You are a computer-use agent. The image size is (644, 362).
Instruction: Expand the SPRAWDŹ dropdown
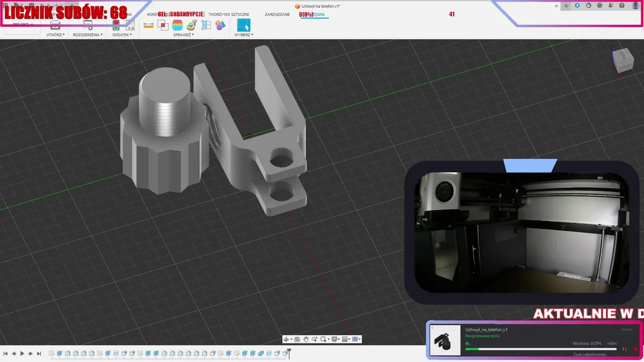183,35
